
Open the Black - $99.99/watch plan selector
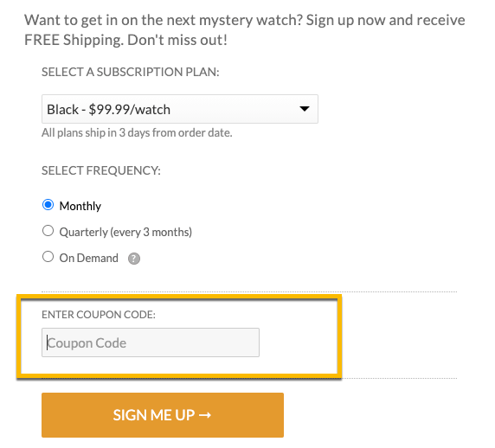[x=180, y=109]
